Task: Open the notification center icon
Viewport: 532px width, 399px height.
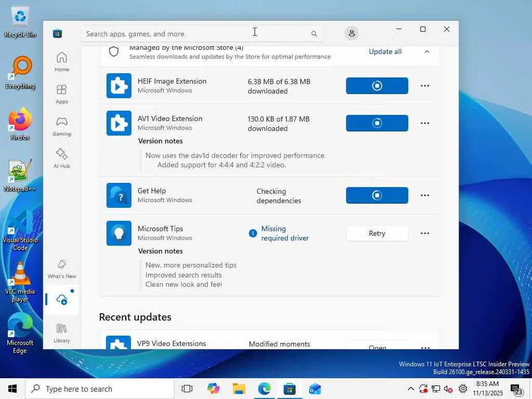Action: (516, 390)
